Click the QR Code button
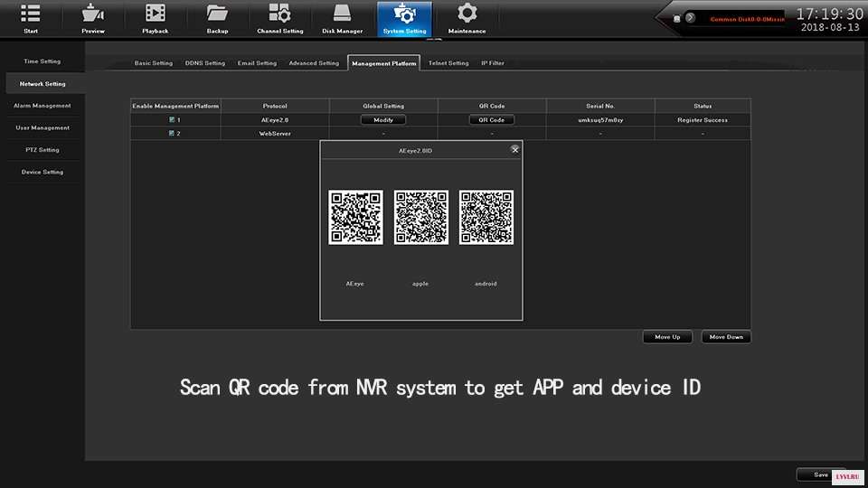868x488 pixels. click(x=492, y=119)
